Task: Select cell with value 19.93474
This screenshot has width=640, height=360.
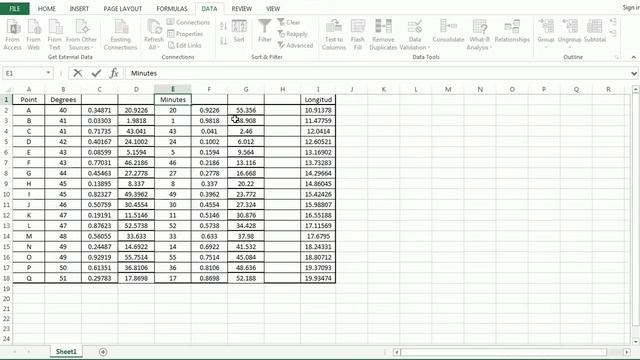Action: 318,278
